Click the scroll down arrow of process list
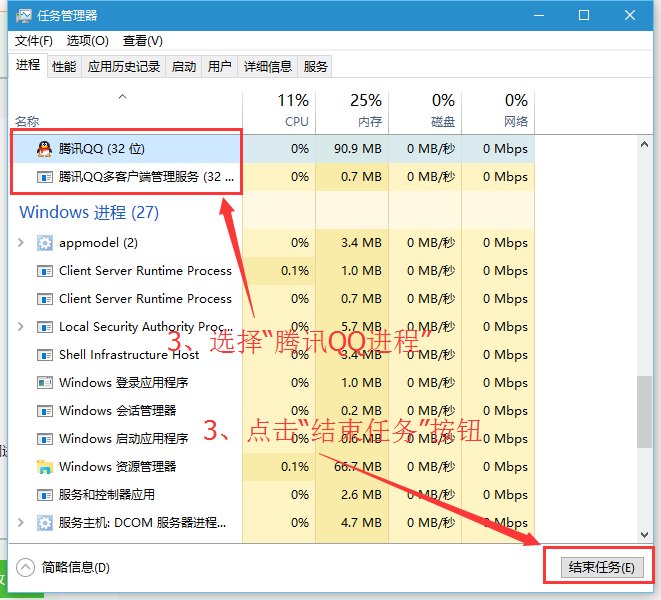 (644, 535)
